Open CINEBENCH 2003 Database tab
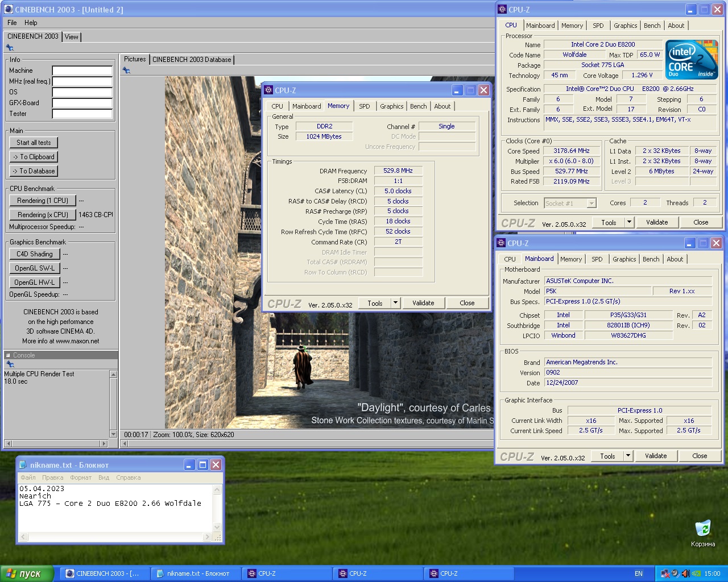The image size is (728, 582). click(192, 60)
